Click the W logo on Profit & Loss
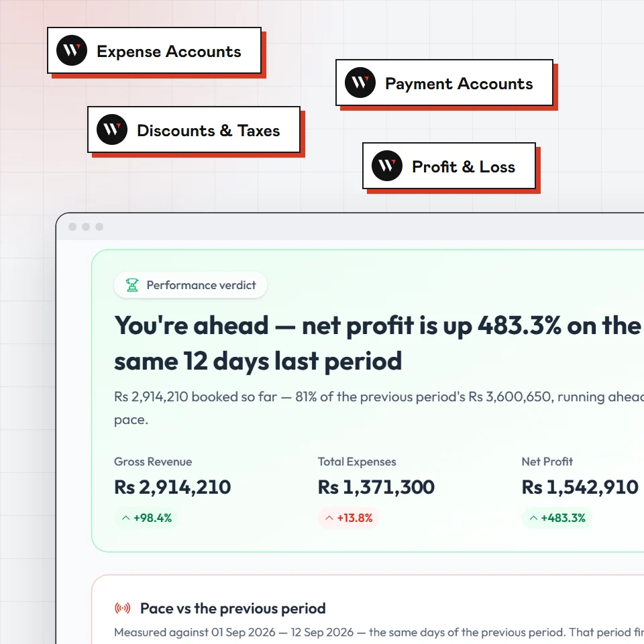Image resolution: width=644 pixels, height=644 pixels. coord(387,166)
